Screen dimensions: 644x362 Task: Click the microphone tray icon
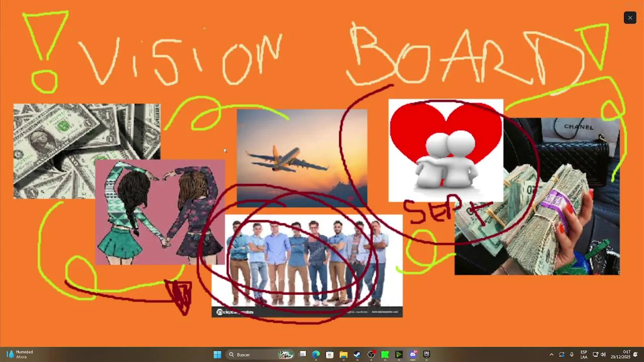click(572, 354)
